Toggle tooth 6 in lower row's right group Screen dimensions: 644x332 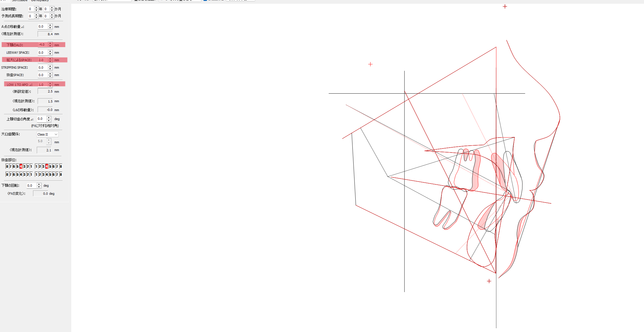point(54,175)
